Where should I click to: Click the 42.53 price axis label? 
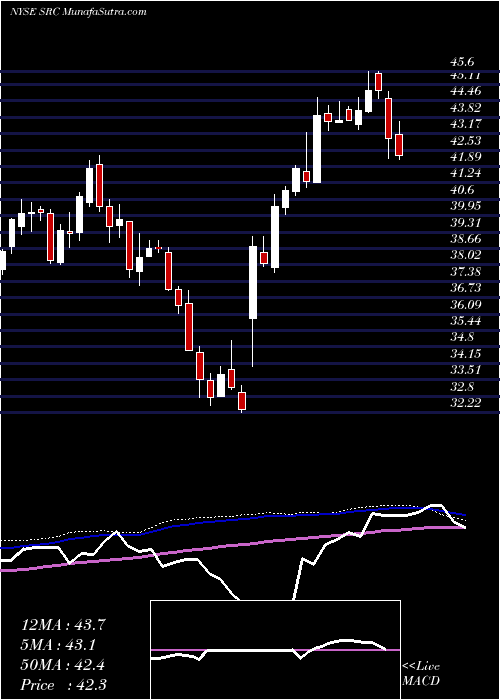(x=466, y=141)
